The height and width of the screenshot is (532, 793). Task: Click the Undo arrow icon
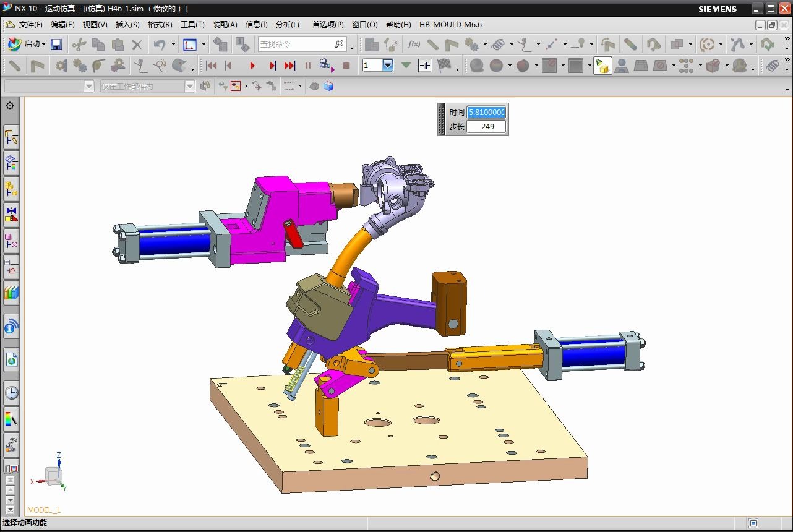coord(160,45)
